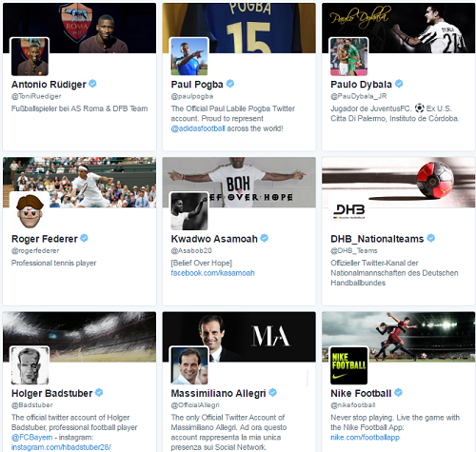Follow the nike.com/footballapp link
This screenshot has width=476, height=452.
[365, 438]
